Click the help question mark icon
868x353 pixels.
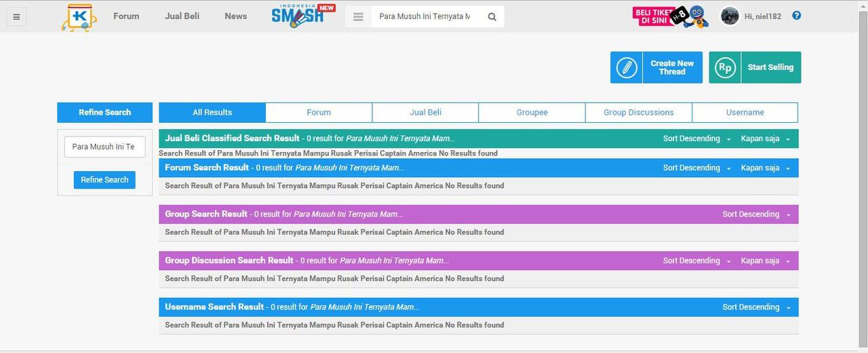point(797,16)
